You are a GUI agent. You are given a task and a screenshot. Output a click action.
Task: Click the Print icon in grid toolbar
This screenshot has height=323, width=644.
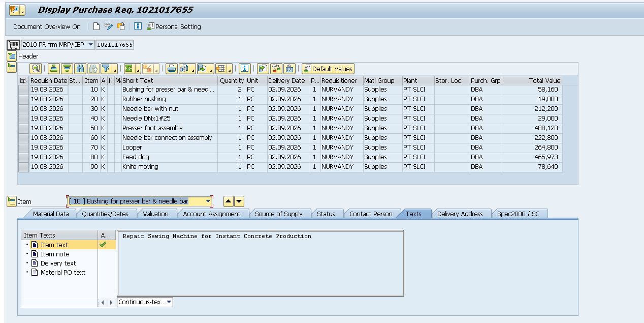(171, 69)
